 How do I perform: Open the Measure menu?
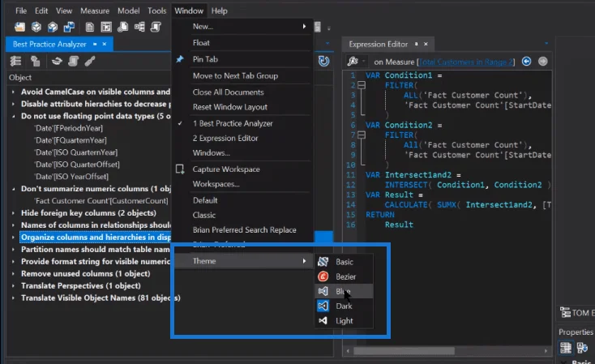(x=95, y=11)
